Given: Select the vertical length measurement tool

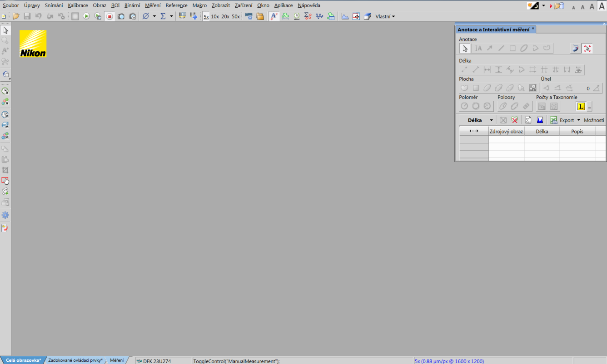Looking at the screenshot, I should [498, 69].
